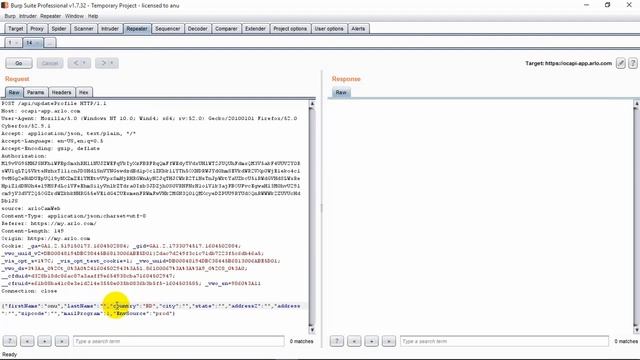Click response search previous match button

click(354, 341)
